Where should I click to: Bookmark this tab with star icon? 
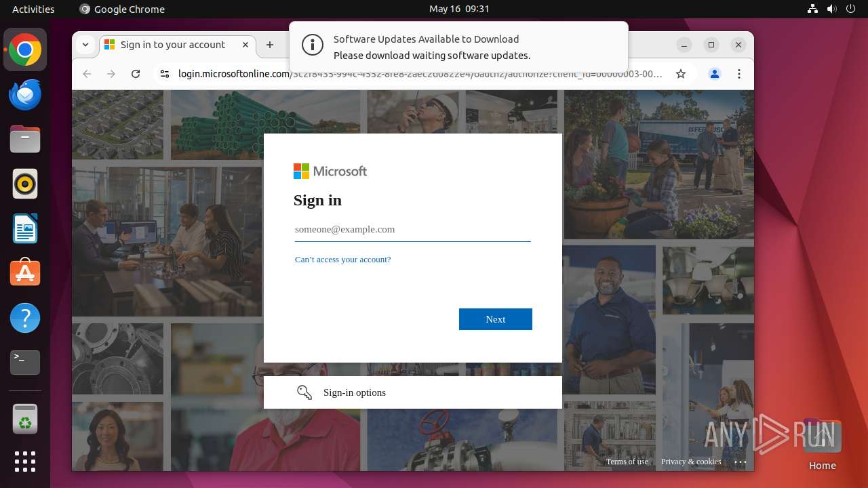681,74
